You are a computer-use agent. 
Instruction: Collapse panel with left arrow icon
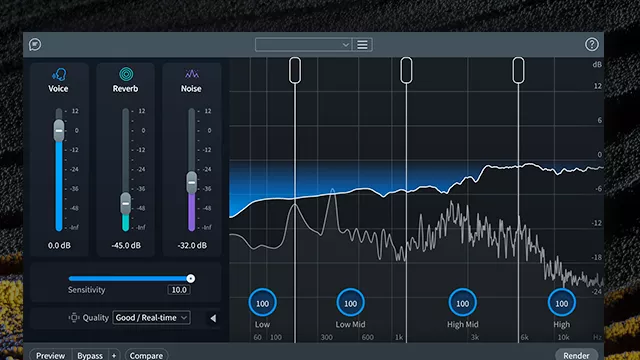(x=213, y=318)
